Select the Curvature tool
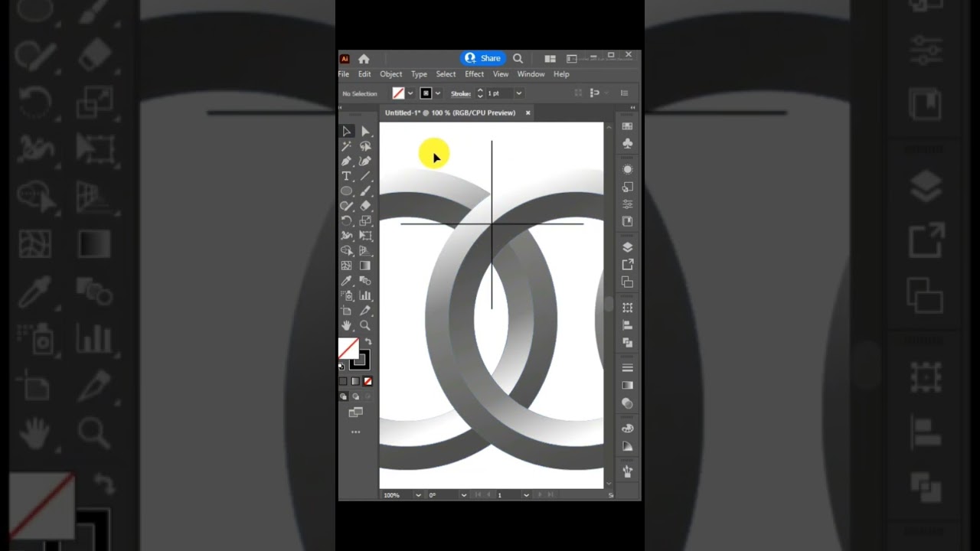 [365, 161]
